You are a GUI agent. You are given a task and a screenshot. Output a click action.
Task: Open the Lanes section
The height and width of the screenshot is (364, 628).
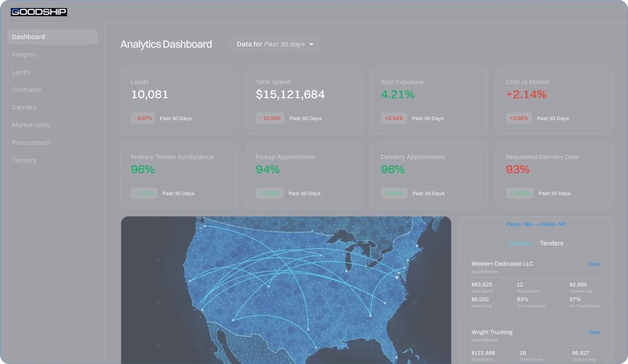click(x=21, y=72)
